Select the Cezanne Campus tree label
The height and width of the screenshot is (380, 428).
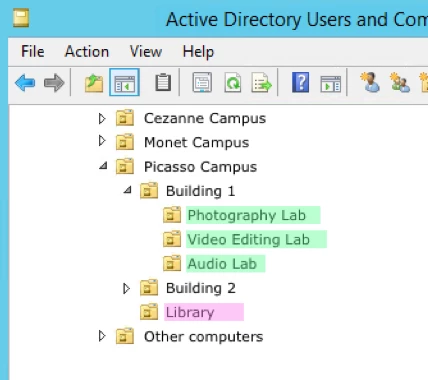(x=205, y=118)
